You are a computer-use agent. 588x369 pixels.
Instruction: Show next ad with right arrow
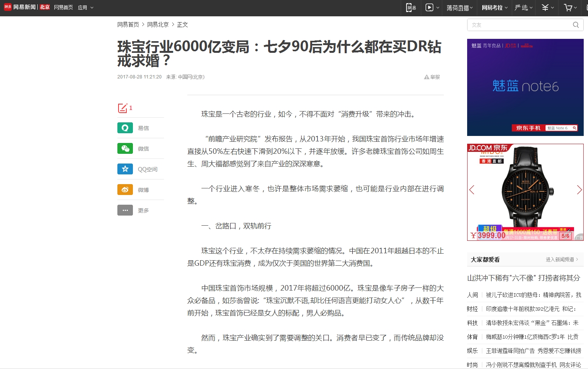point(579,190)
